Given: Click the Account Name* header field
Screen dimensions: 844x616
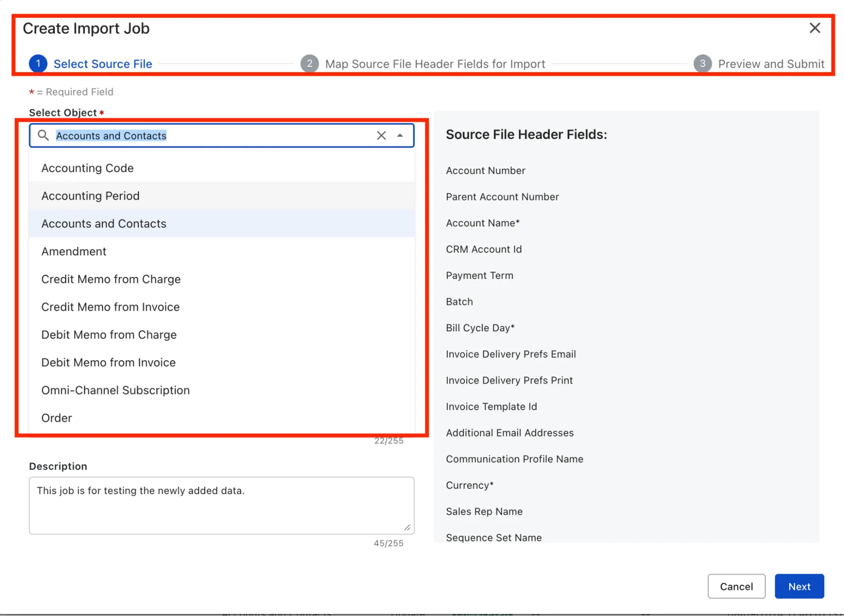Looking at the screenshot, I should click(x=483, y=223).
